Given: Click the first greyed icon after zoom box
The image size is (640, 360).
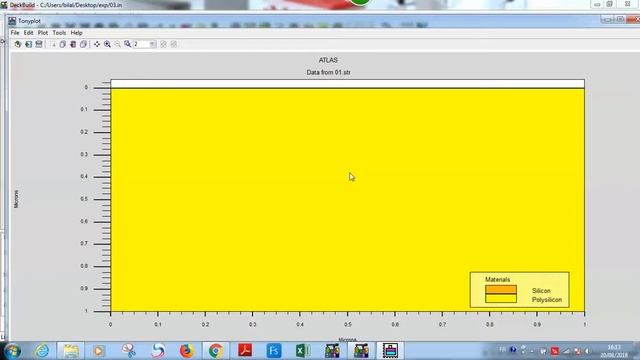Looking at the screenshot, I should (163, 44).
